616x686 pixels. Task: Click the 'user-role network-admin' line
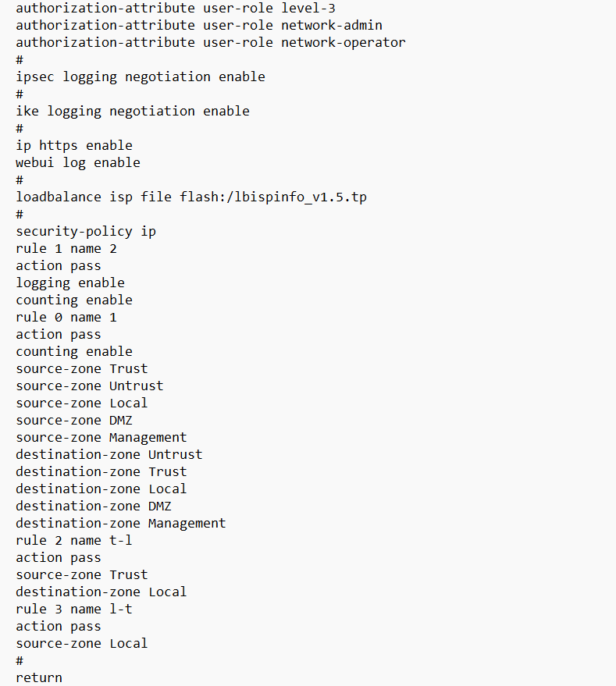coord(199,26)
